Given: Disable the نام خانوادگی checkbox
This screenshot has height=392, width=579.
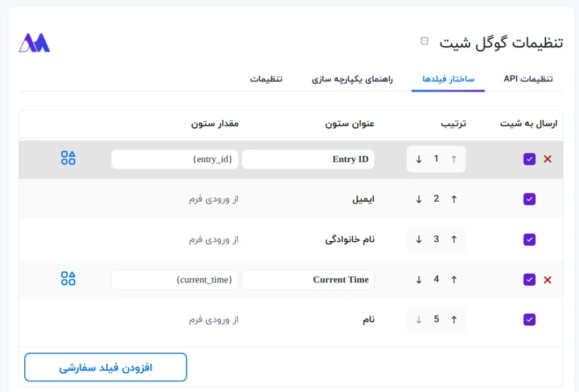Looking at the screenshot, I should click(529, 239).
